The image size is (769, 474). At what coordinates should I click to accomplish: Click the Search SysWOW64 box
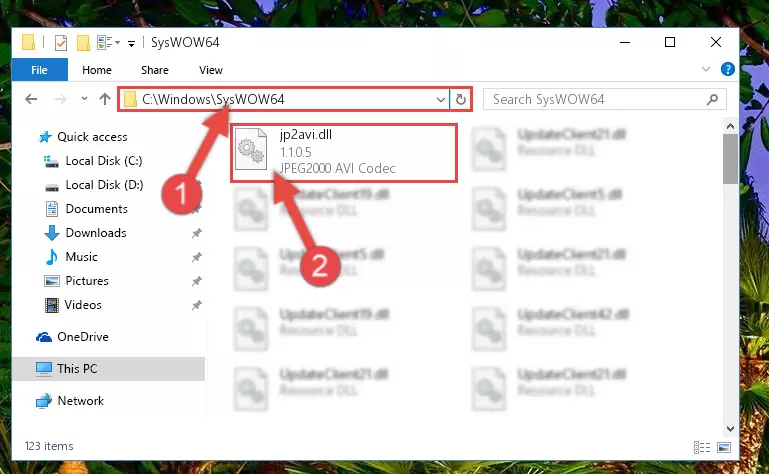[x=604, y=99]
